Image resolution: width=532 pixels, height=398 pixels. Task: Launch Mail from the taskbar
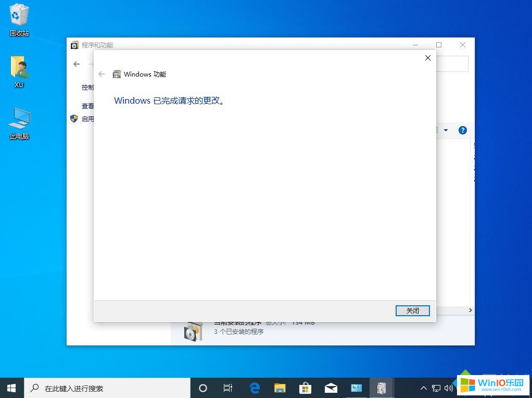point(331,388)
